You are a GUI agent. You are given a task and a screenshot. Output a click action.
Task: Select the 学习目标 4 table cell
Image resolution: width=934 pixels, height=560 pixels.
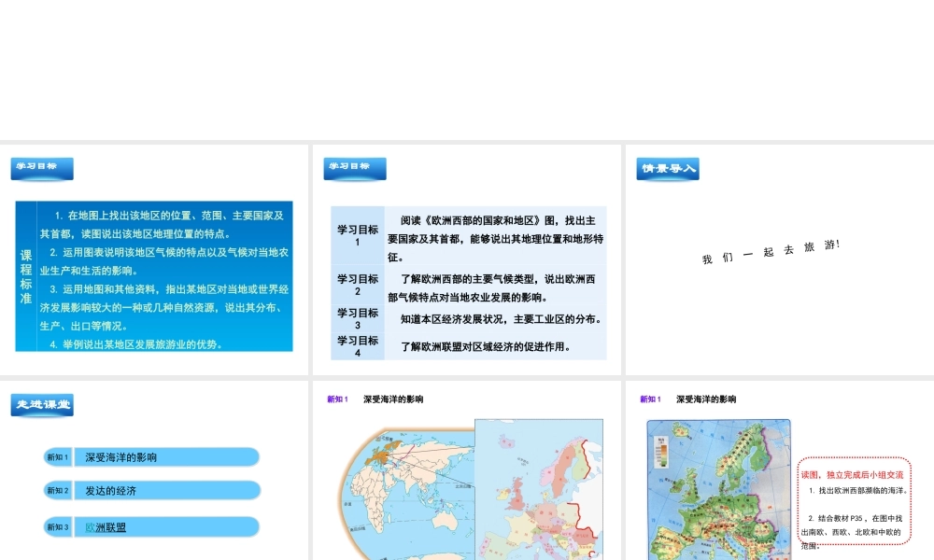click(357, 346)
